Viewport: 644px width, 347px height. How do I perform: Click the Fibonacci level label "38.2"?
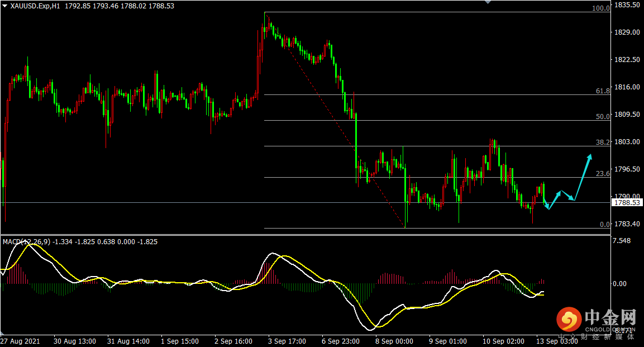click(603, 142)
